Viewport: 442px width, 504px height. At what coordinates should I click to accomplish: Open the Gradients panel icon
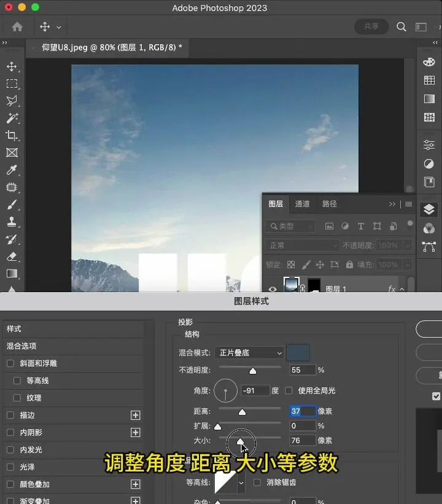[x=429, y=99]
